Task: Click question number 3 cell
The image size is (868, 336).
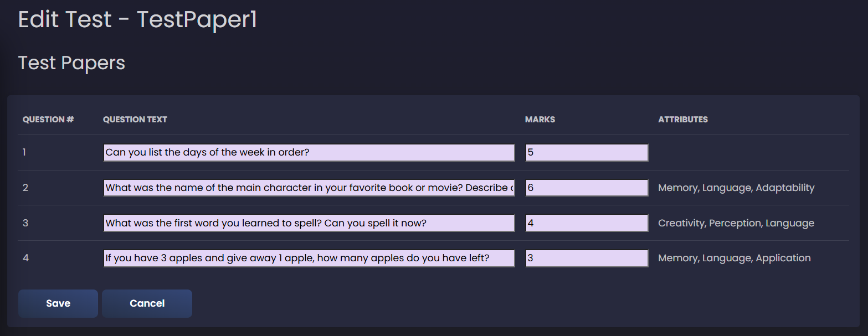Action: pyautogui.click(x=25, y=223)
